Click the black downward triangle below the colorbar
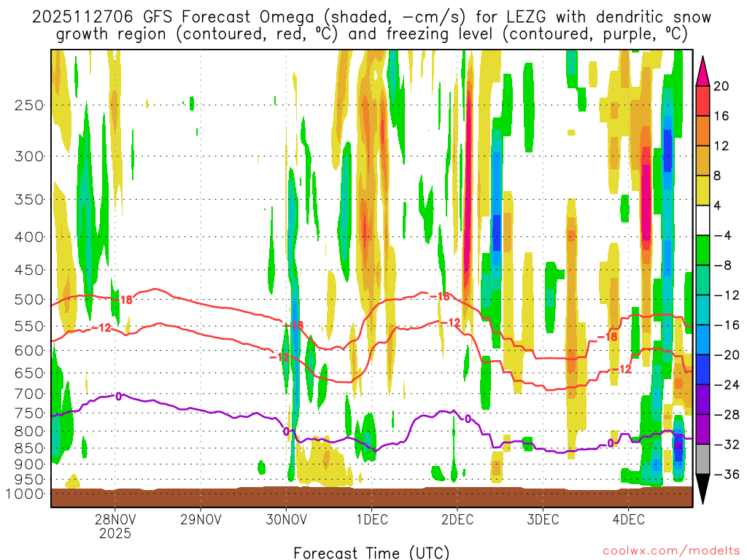 coord(704,490)
